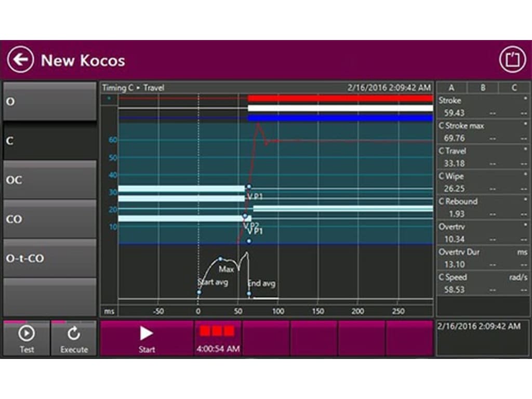Click the Timing C Travel chart title

[x=134, y=88]
